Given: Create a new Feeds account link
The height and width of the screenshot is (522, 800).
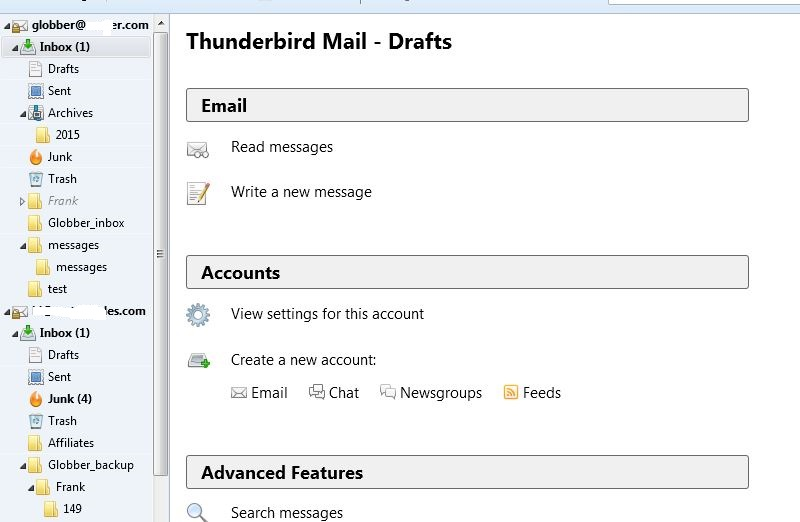Looking at the screenshot, I should pyautogui.click(x=541, y=392).
